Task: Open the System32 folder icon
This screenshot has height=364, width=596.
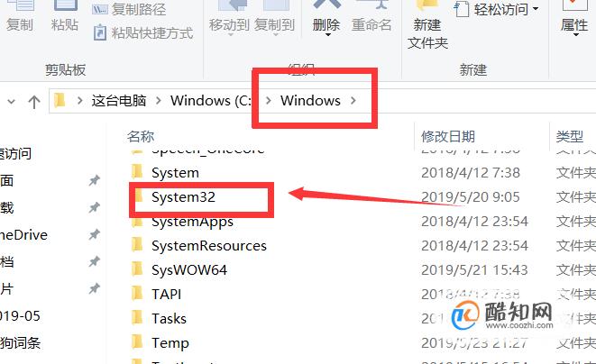Action: [138, 196]
